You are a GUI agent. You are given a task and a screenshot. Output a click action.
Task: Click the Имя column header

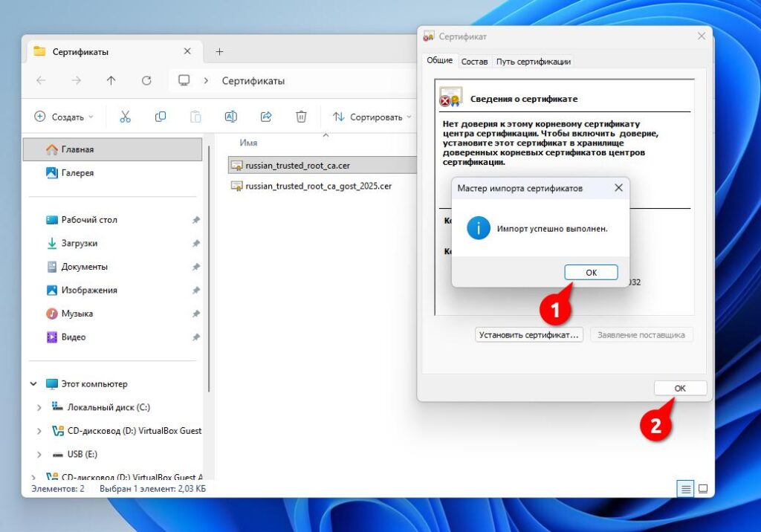click(x=248, y=143)
